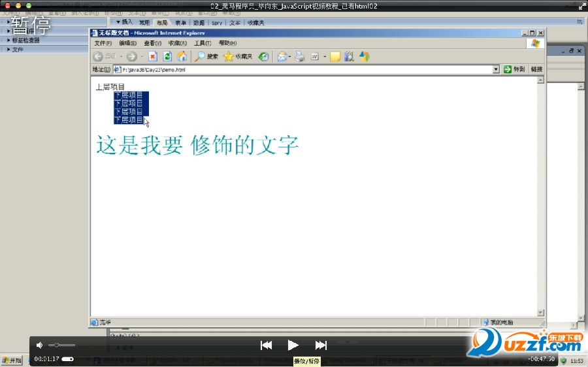Click the Windows flag logo in IE
The width and height of the screenshot is (588, 367).
tap(536, 44)
